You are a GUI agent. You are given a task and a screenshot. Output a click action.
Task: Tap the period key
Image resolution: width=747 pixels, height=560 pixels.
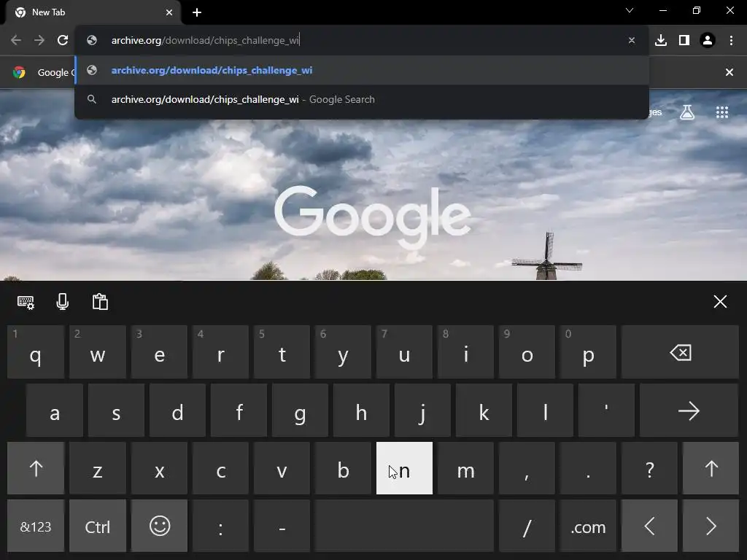point(588,469)
